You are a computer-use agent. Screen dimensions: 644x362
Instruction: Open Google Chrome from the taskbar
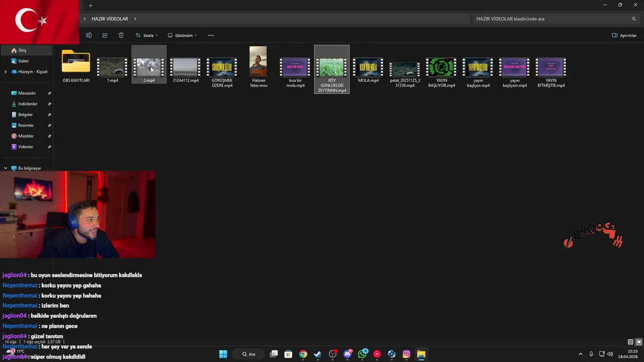pyautogui.click(x=303, y=354)
